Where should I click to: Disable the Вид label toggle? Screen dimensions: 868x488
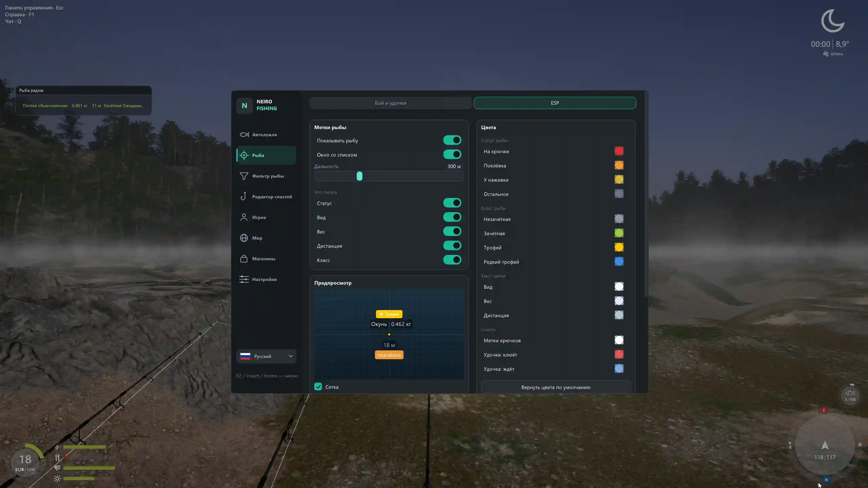pyautogui.click(x=452, y=217)
